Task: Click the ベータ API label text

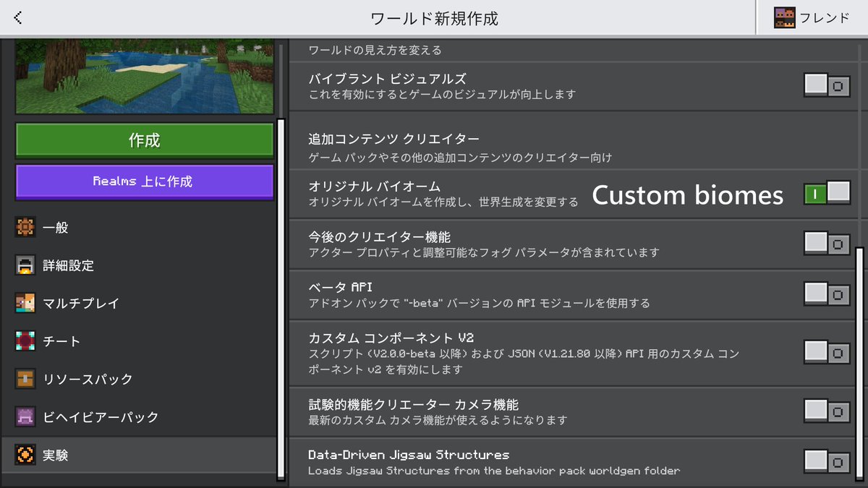Action: tap(340, 287)
